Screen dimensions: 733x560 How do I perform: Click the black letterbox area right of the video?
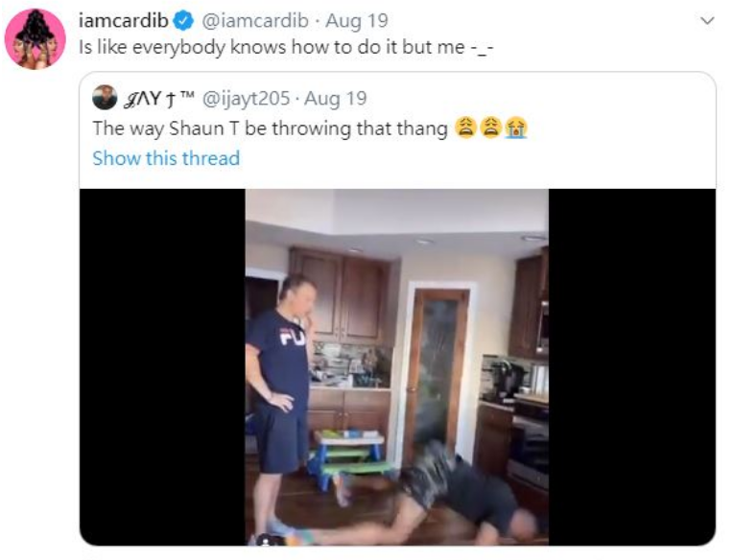(x=632, y=367)
